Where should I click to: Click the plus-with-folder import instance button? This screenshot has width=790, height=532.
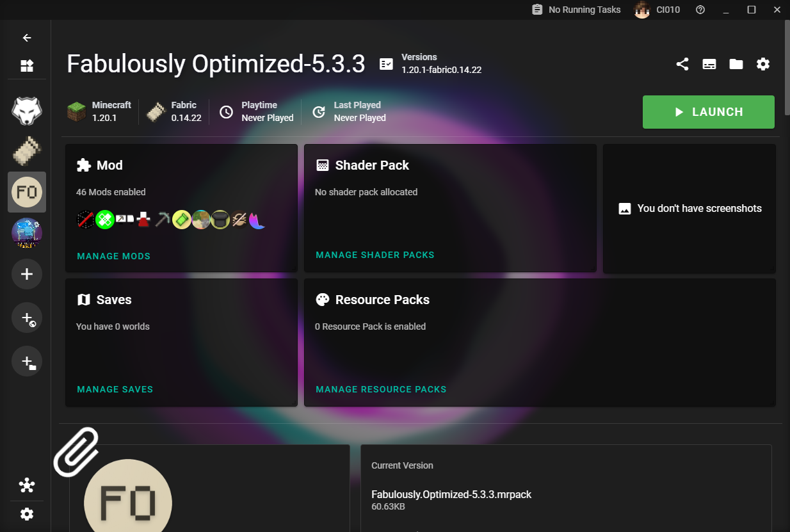tap(27, 362)
